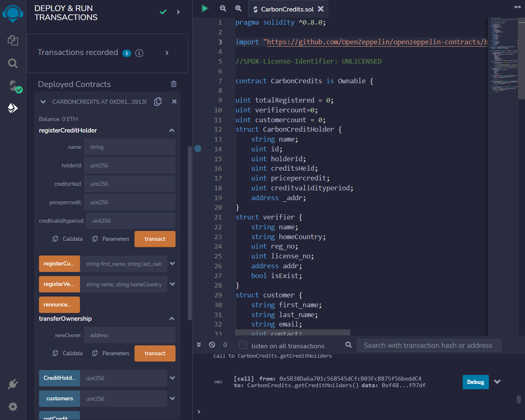Close the CarbonCredits.sol tab
Screen dimensions: 525x420
321,9
